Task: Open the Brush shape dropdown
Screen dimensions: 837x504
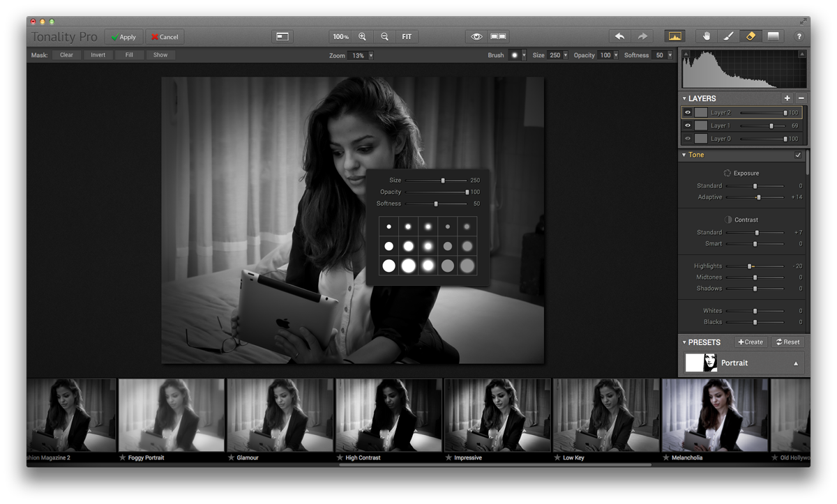Action: tap(524, 55)
